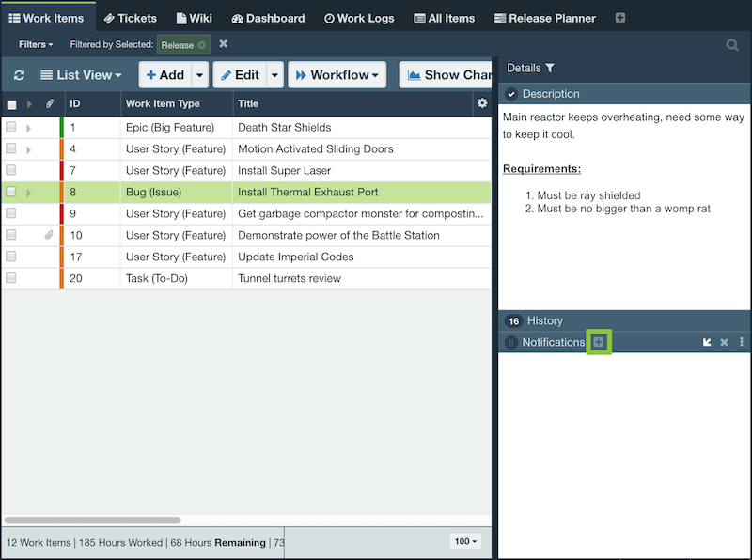Click the Edit button
This screenshot has width=752, height=560.
coord(240,75)
